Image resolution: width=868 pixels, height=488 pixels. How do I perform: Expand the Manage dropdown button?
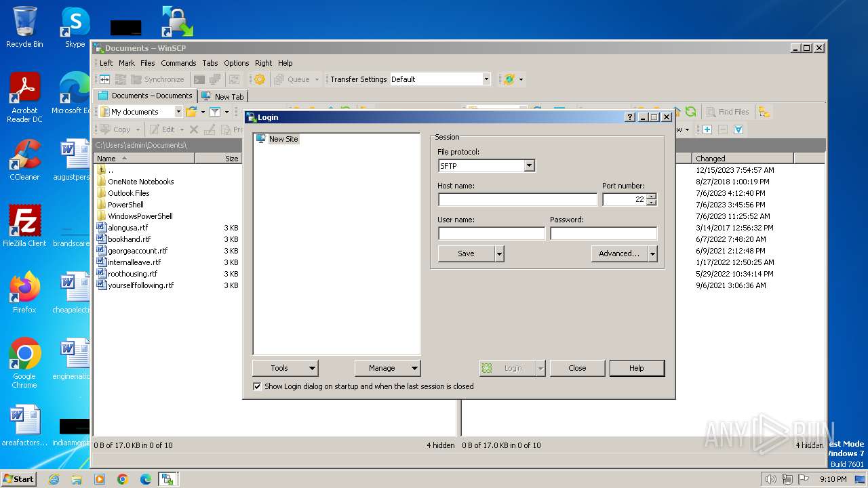[388, 368]
